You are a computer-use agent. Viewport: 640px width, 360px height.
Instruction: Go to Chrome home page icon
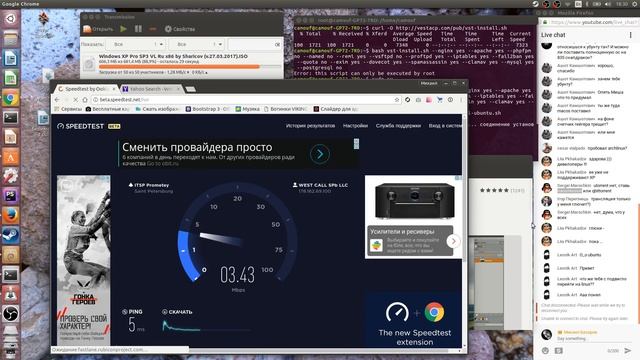click(x=85, y=100)
